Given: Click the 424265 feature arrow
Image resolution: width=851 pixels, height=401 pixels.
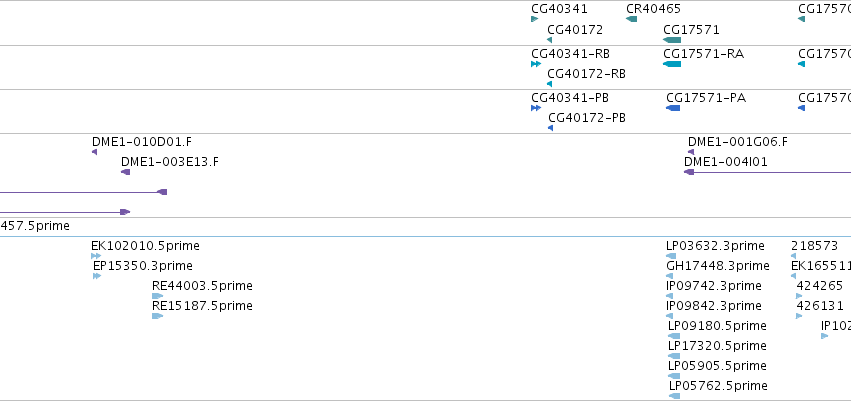Looking at the screenshot, I should pyautogui.click(x=799, y=296).
